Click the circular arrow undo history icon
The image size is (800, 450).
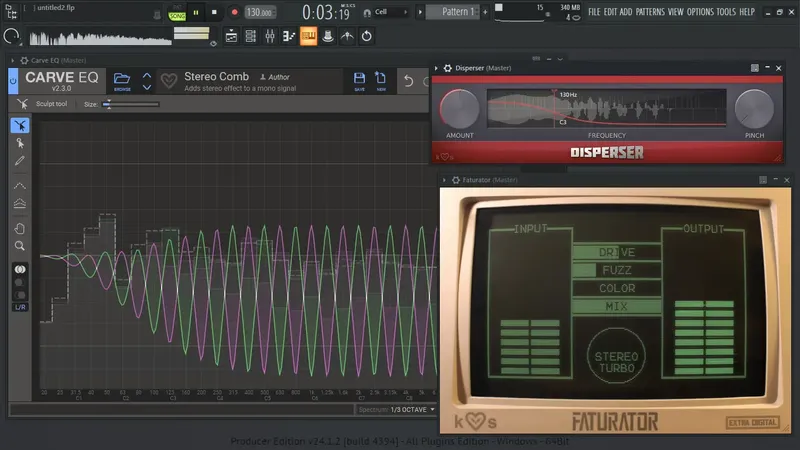tap(366, 36)
